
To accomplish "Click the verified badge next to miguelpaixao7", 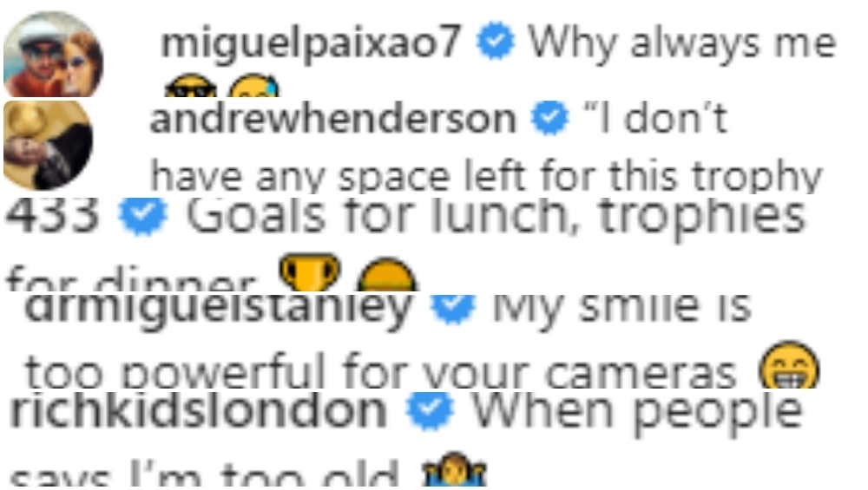I will pos(496,41).
